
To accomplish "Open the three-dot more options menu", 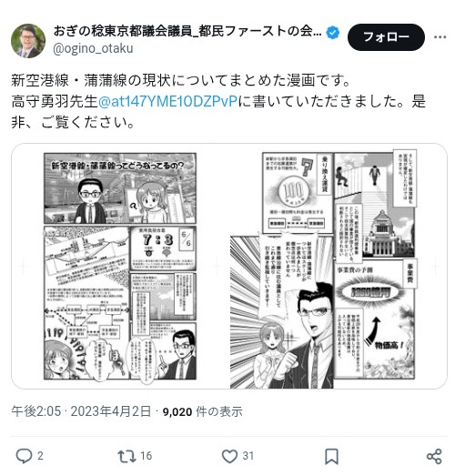I will [x=440, y=37].
